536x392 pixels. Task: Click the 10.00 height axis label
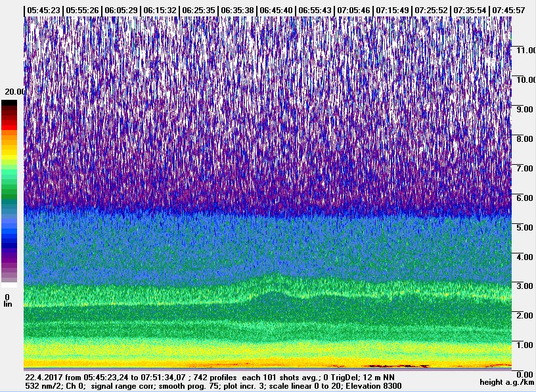point(525,79)
